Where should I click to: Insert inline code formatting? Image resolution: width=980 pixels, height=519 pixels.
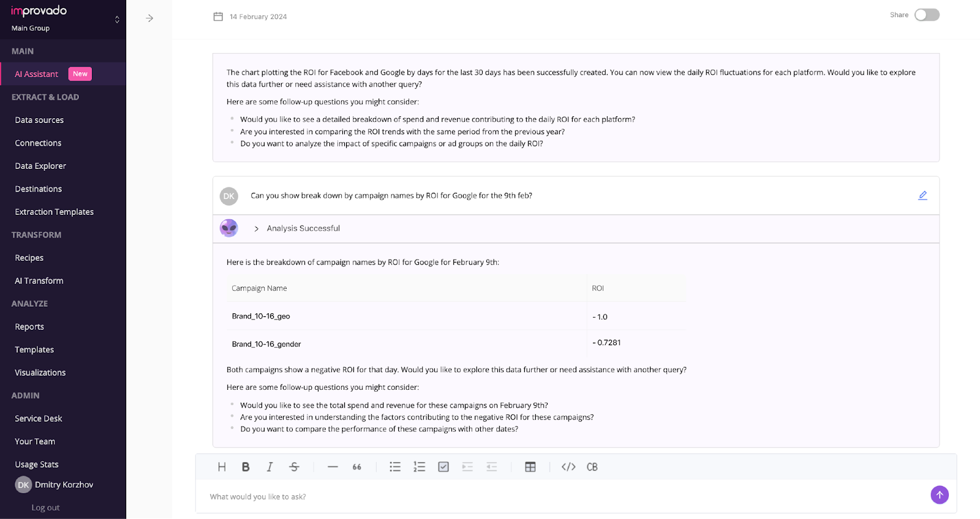568,467
